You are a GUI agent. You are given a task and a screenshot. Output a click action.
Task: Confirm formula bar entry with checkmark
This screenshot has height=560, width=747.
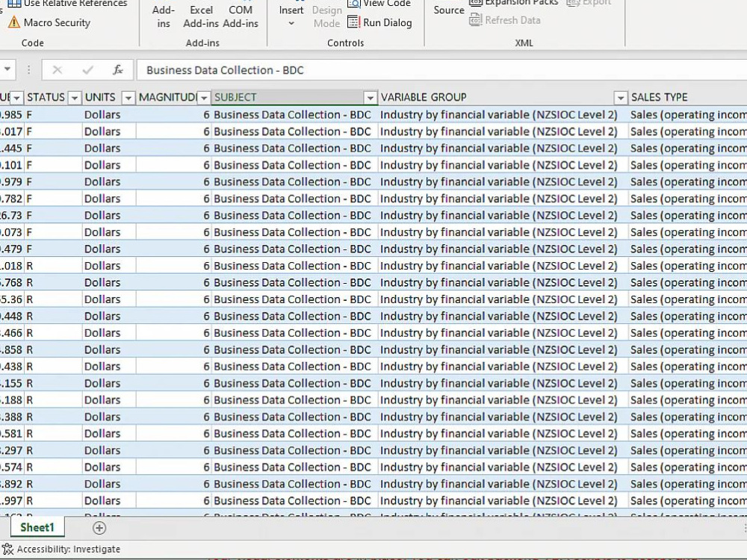pos(87,70)
